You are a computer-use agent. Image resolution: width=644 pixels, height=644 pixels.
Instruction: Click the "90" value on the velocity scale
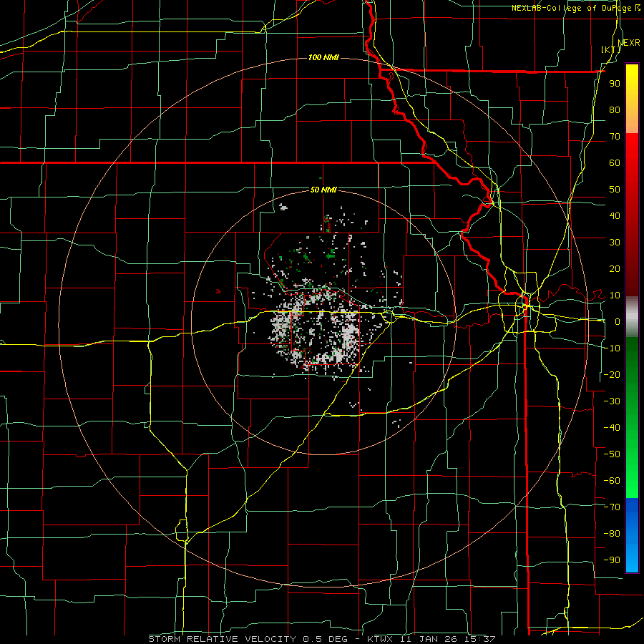click(x=615, y=84)
